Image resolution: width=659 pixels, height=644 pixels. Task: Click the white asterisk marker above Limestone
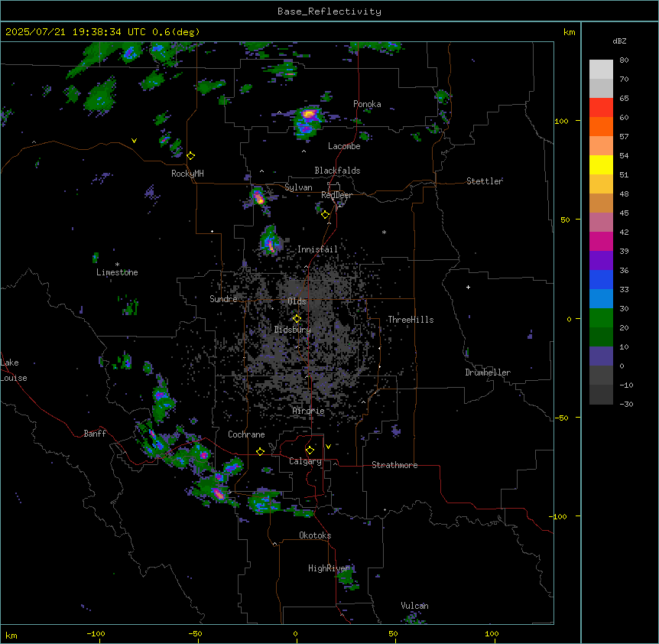[x=117, y=265]
